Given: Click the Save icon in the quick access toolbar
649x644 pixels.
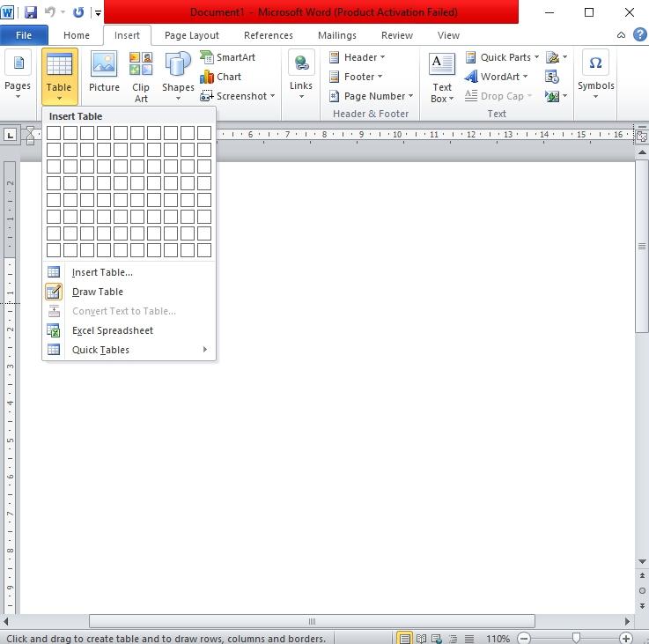Looking at the screenshot, I should point(31,12).
